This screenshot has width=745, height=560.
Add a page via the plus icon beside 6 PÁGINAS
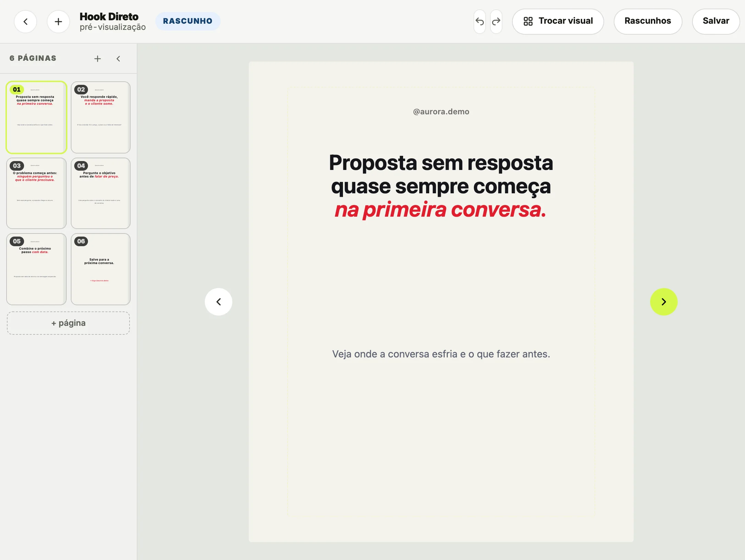pyautogui.click(x=98, y=59)
